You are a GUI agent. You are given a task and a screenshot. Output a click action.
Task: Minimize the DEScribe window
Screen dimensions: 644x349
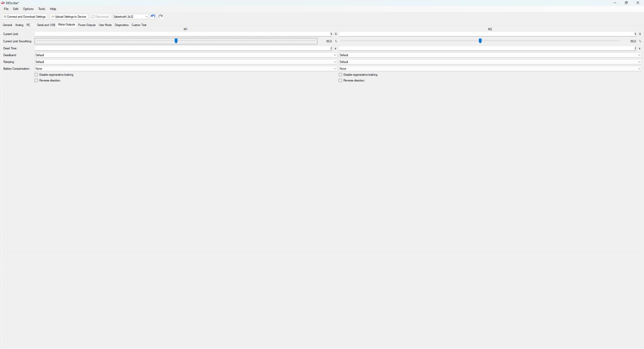pos(615,3)
